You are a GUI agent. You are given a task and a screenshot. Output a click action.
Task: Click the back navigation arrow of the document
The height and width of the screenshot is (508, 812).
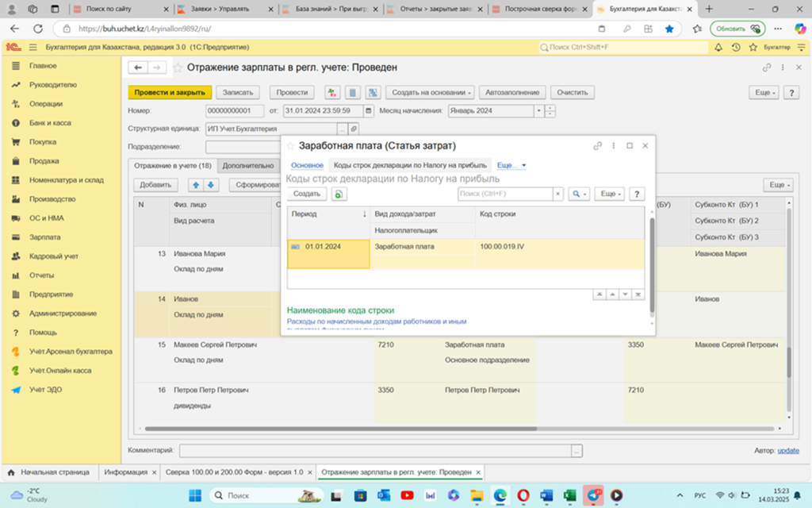139,68
